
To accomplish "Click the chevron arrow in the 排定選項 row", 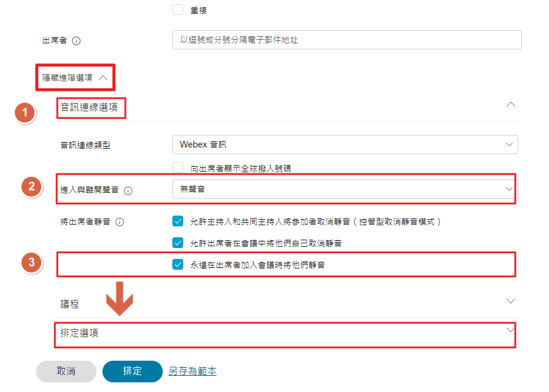I will click(511, 330).
